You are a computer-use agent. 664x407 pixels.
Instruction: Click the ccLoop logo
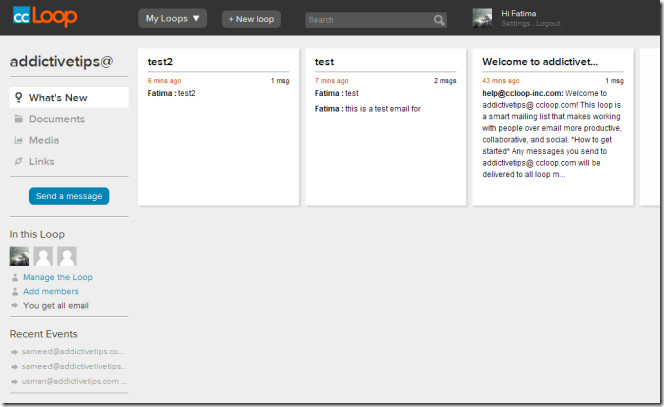(x=45, y=17)
